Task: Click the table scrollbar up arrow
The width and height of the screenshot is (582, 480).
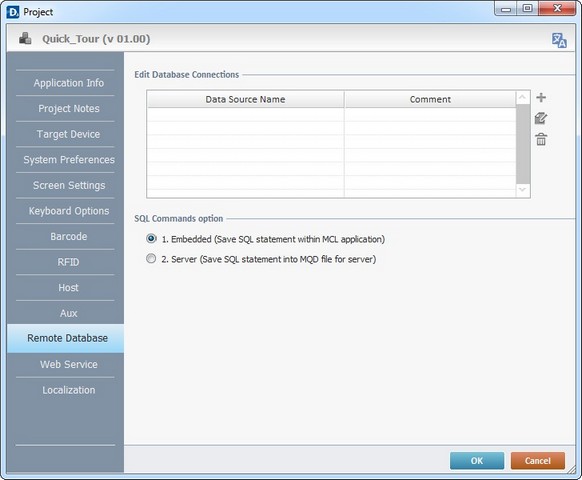Action: point(523,98)
